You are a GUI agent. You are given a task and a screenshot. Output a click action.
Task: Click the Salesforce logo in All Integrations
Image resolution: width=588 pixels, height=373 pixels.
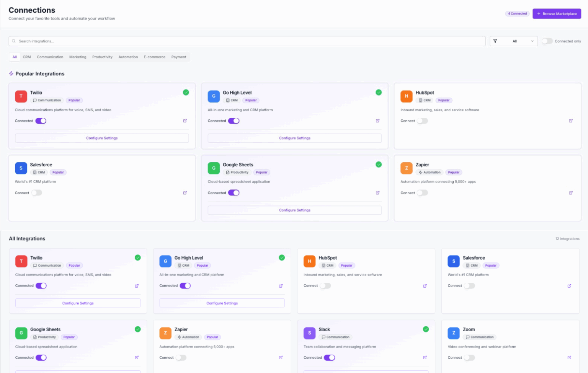click(454, 261)
